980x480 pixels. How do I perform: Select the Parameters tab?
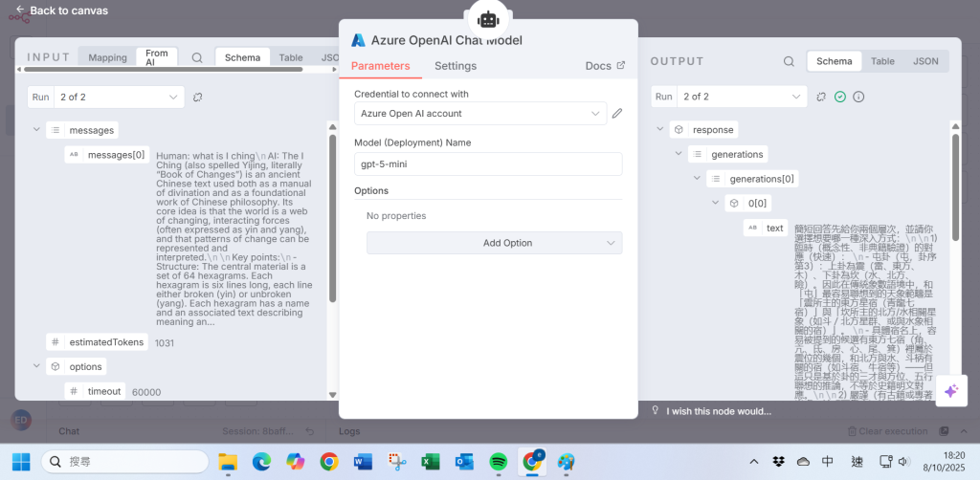pos(380,66)
